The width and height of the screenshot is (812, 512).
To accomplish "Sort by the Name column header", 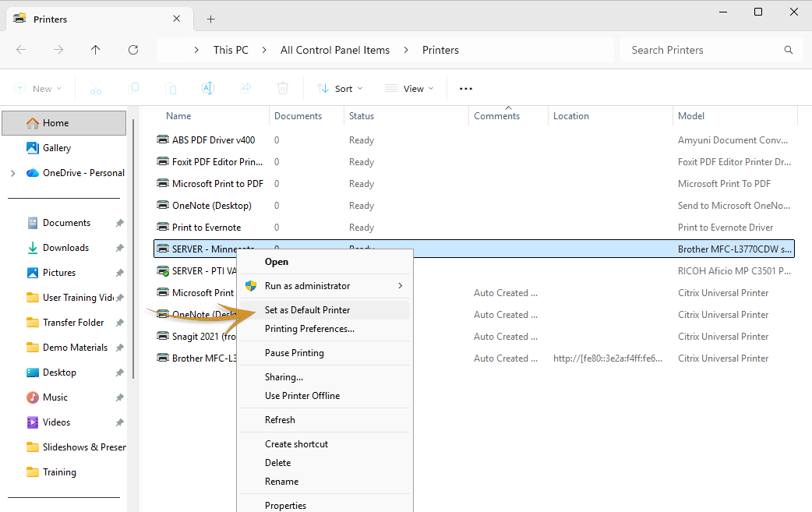I will (178, 116).
